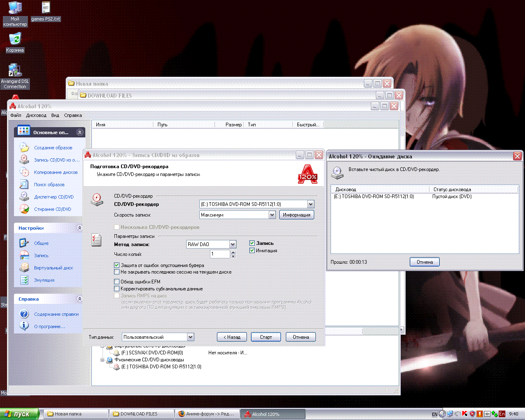Click the Виртуальный диск icon
525x420 pixels.
(24, 268)
